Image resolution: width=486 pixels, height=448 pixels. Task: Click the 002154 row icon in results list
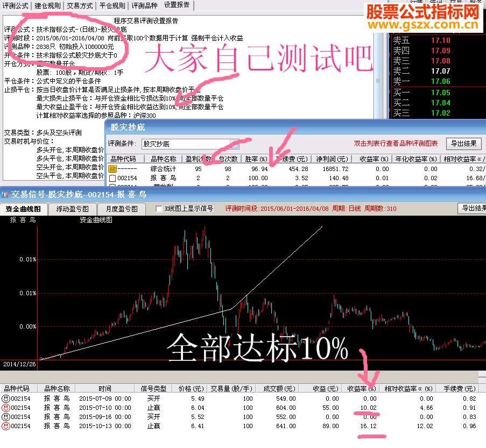pos(112,178)
